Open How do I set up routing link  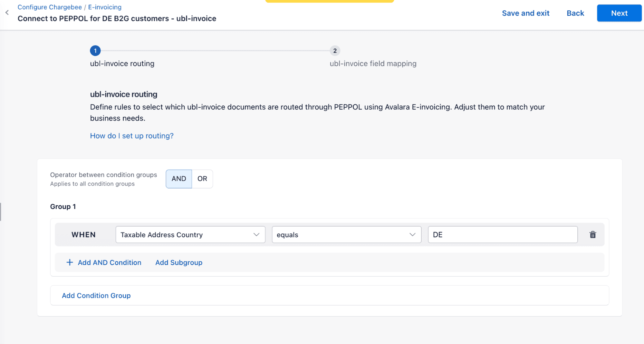(132, 136)
